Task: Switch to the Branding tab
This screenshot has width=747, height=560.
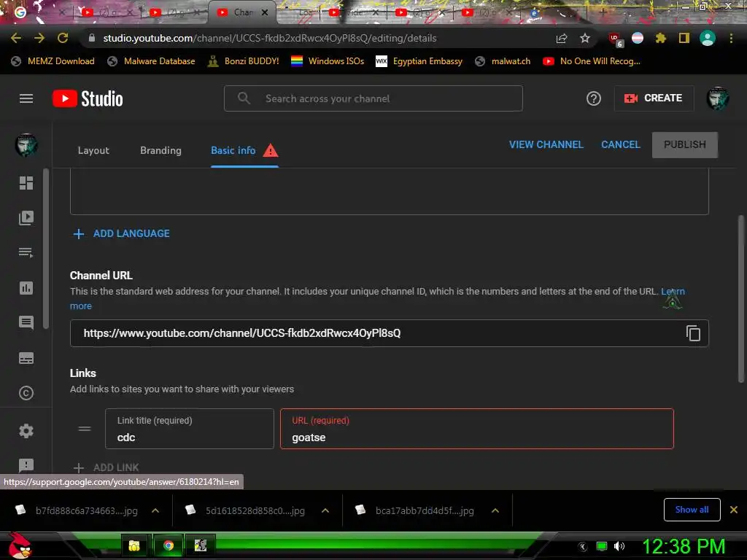Action: tap(160, 150)
